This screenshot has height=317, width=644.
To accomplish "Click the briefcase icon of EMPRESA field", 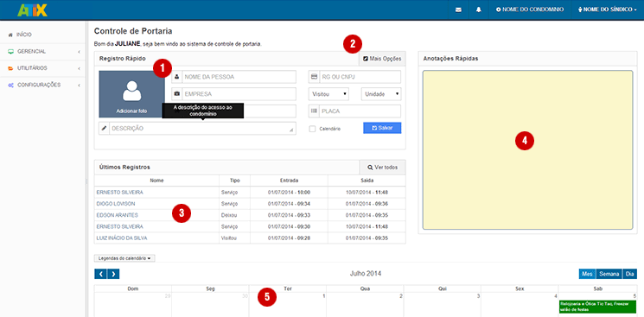I will click(x=177, y=94).
